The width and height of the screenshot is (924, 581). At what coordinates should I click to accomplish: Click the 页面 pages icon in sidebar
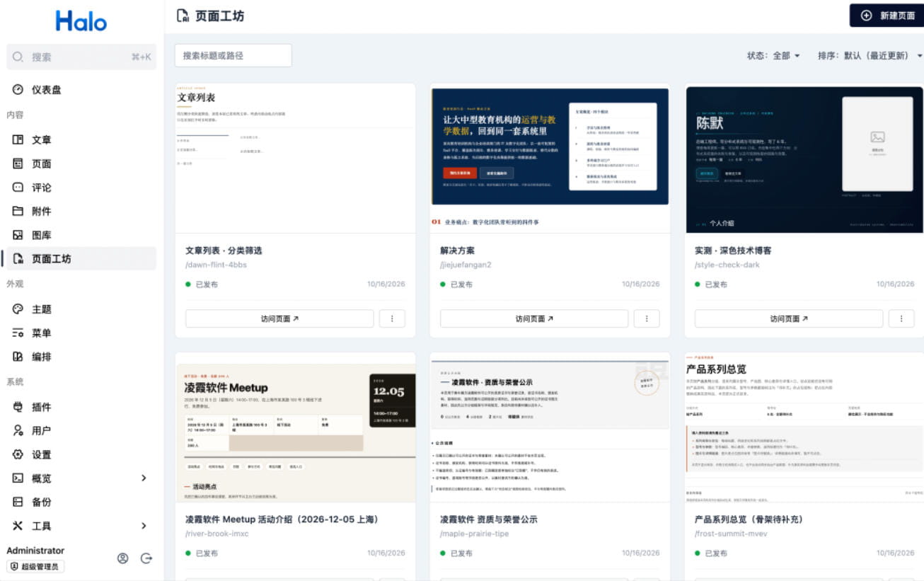[x=18, y=163]
